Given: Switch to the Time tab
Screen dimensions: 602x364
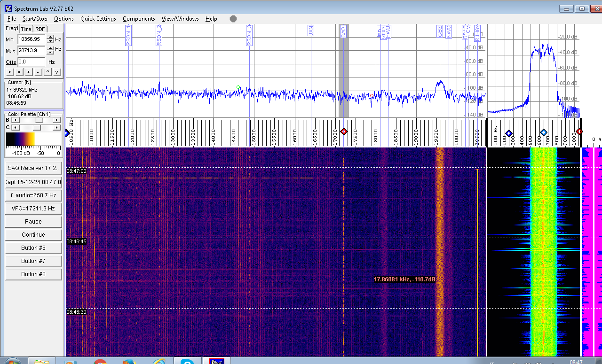Looking at the screenshot, I should [x=26, y=29].
